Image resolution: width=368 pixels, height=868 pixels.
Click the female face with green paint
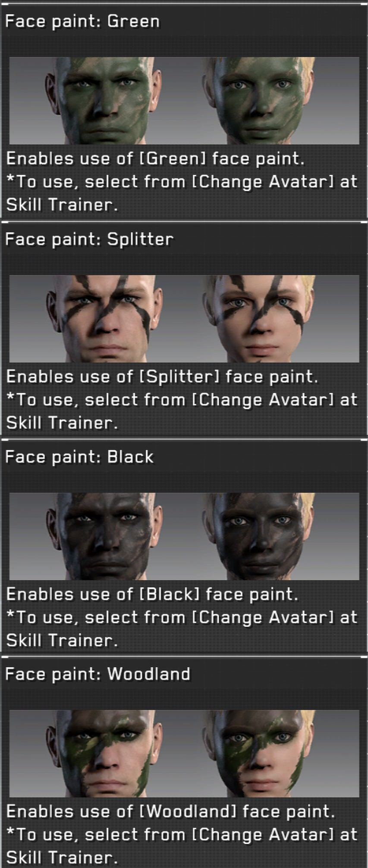pyautogui.click(x=258, y=101)
